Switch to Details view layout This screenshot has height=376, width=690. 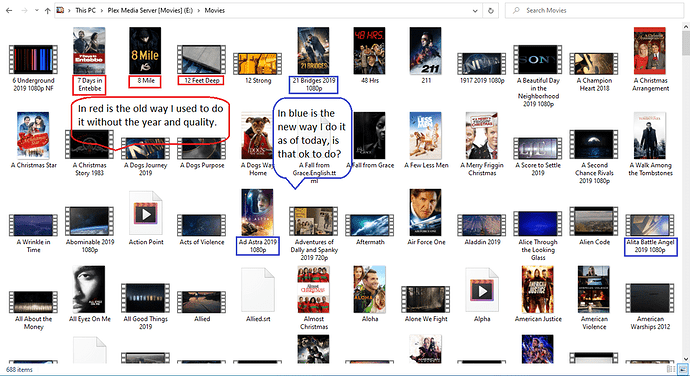pos(672,369)
